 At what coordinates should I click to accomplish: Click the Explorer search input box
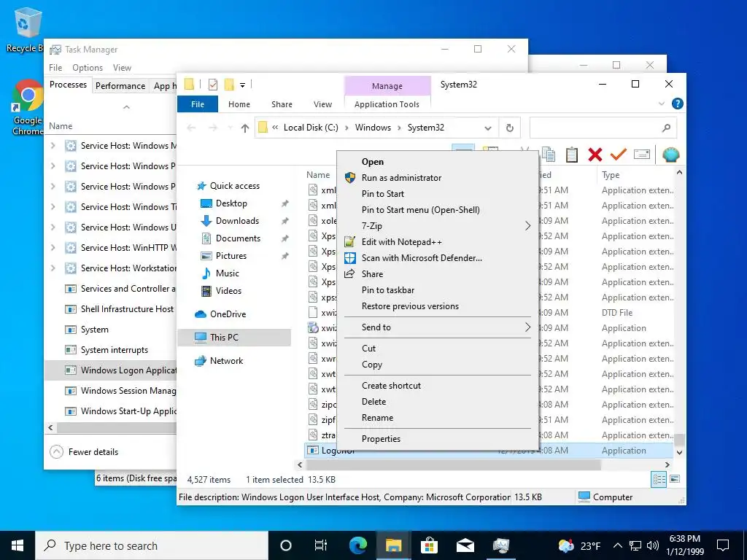point(603,128)
